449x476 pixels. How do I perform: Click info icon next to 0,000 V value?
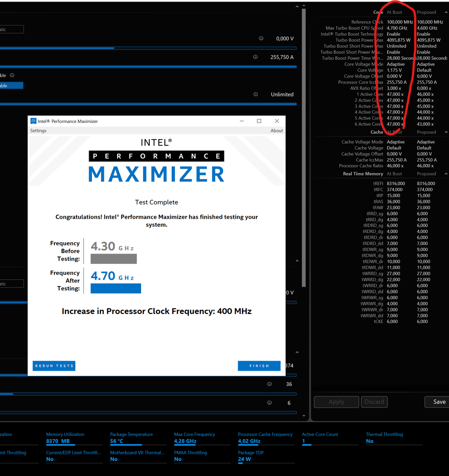261,38
